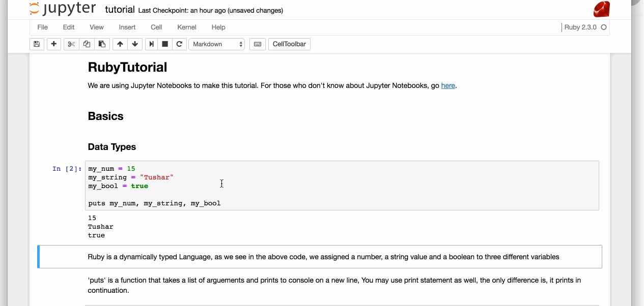Restart the kernel icon
Viewport: 644px width, 306px height.
(x=179, y=44)
